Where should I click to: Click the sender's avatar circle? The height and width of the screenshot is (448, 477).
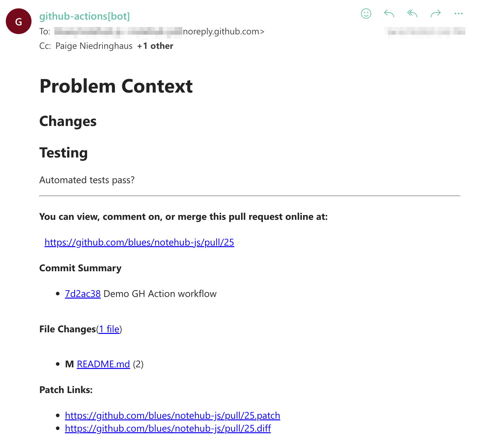coord(18,21)
